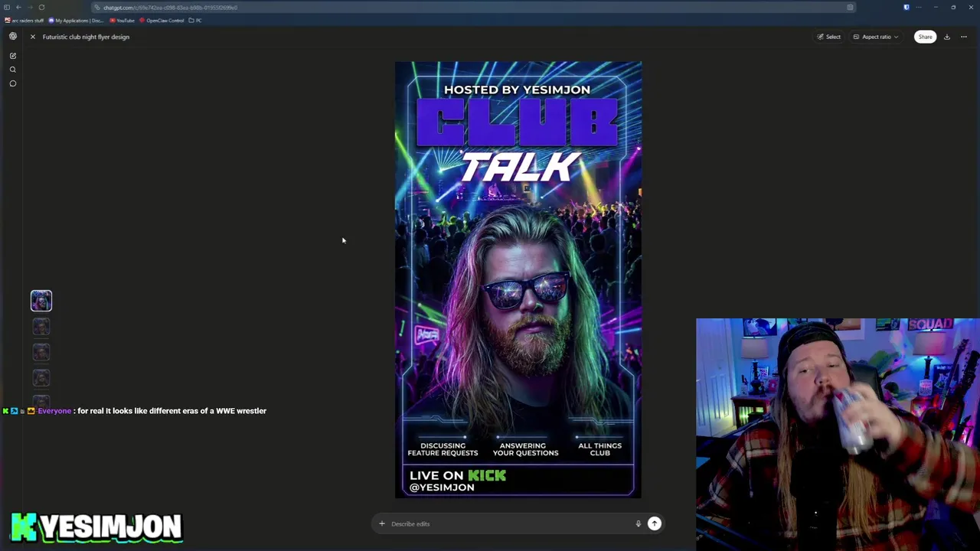
Task: Click the plus attach icon
Action: point(382,524)
